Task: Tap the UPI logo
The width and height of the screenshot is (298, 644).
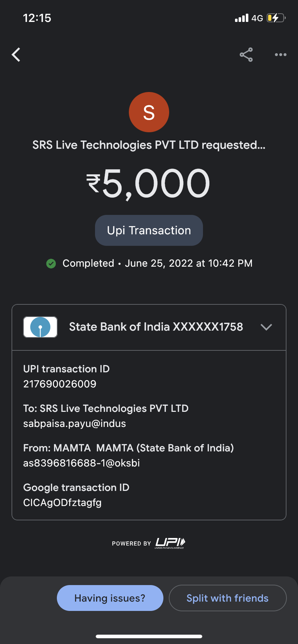Action: [170, 543]
